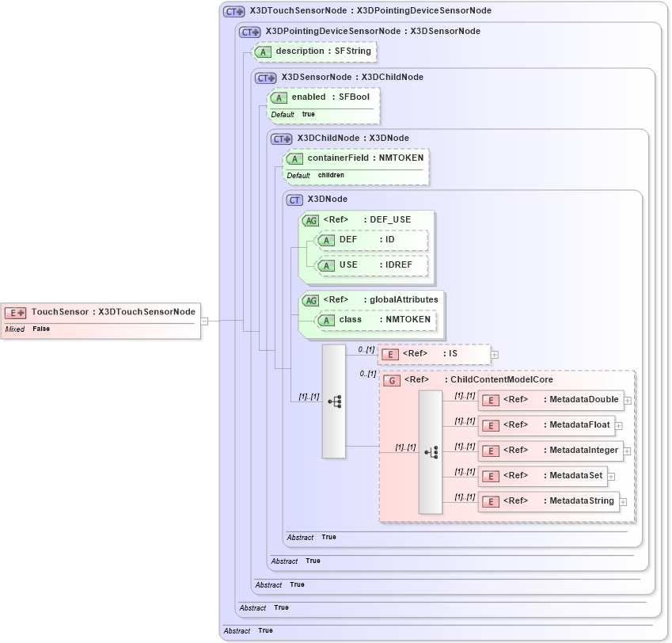Select the X3DPointingDeviceSensorNode : X3DSensorNode title

click(373, 32)
